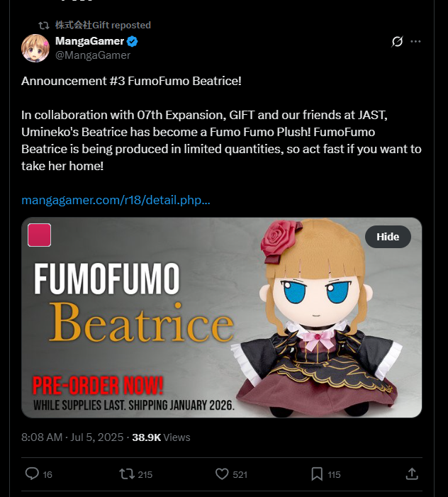Open the three-dot more options menu

click(415, 42)
